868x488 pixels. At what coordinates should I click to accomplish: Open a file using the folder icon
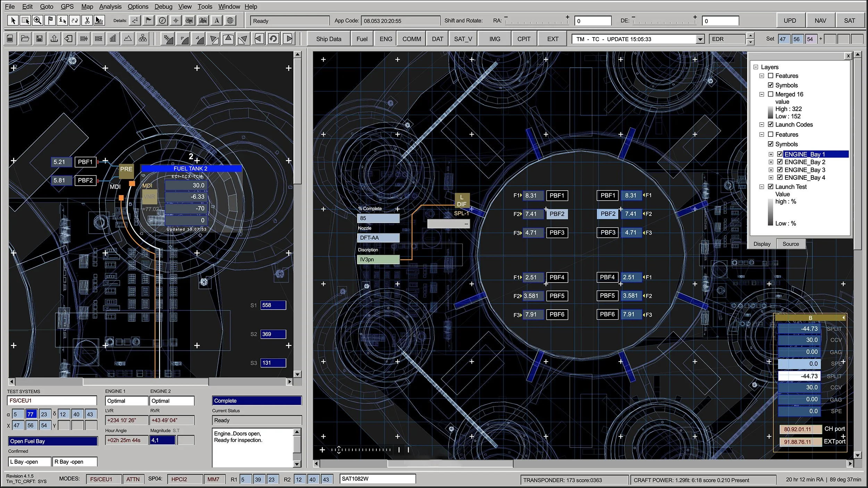click(x=25, y=39)
